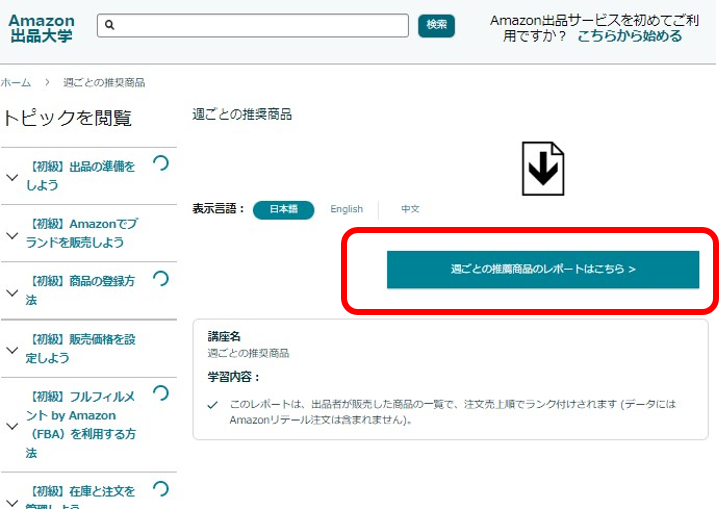
Task: Click the 学習内容 label
Action: [x=234, y=377]
